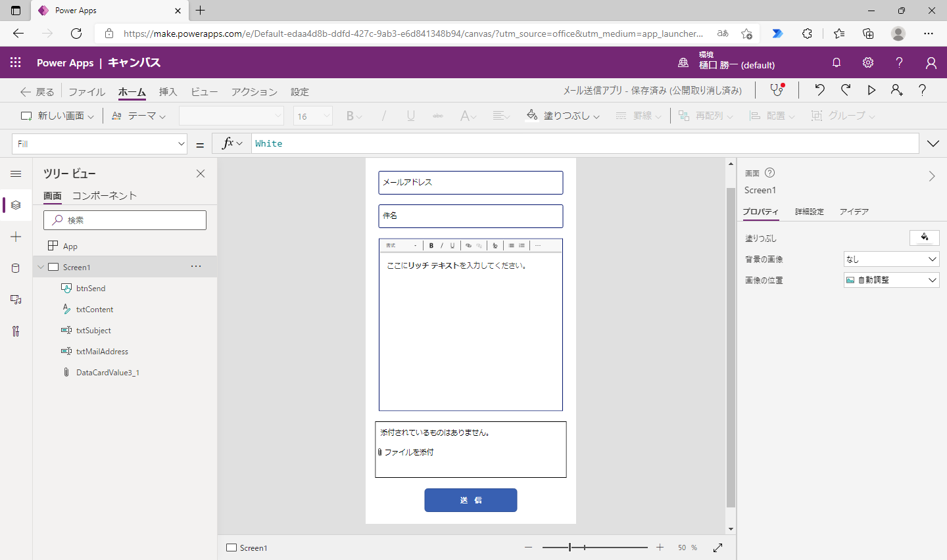This screenshot has width=947, height=560.
Task: Click the メールアドレス input on canvas
Action: tap(471, 183)
